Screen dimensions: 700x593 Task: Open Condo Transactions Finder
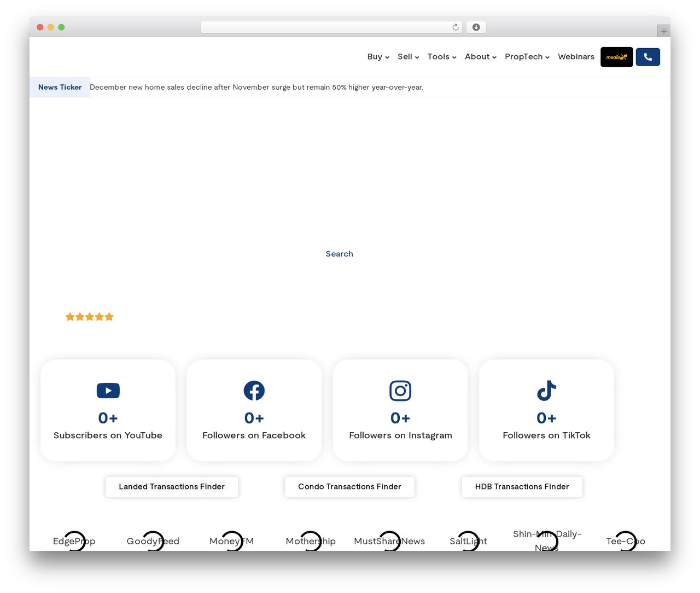349,487
